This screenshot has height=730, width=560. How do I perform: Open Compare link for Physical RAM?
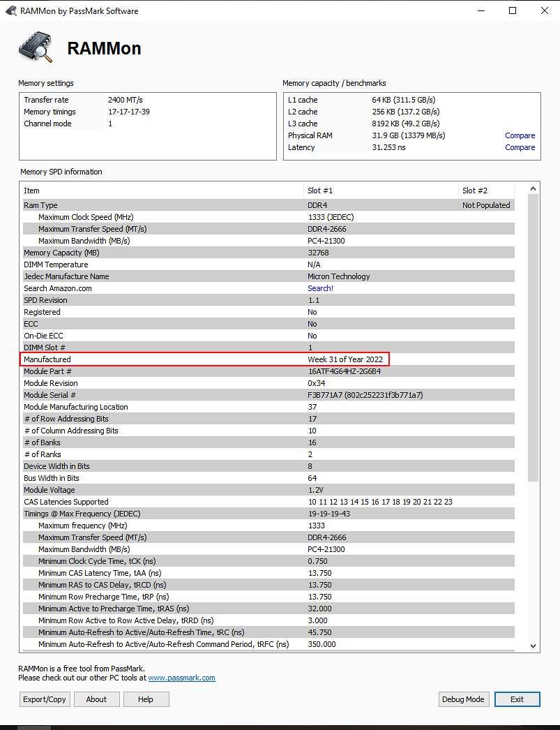pyautogui.click(x=520, y=135)
